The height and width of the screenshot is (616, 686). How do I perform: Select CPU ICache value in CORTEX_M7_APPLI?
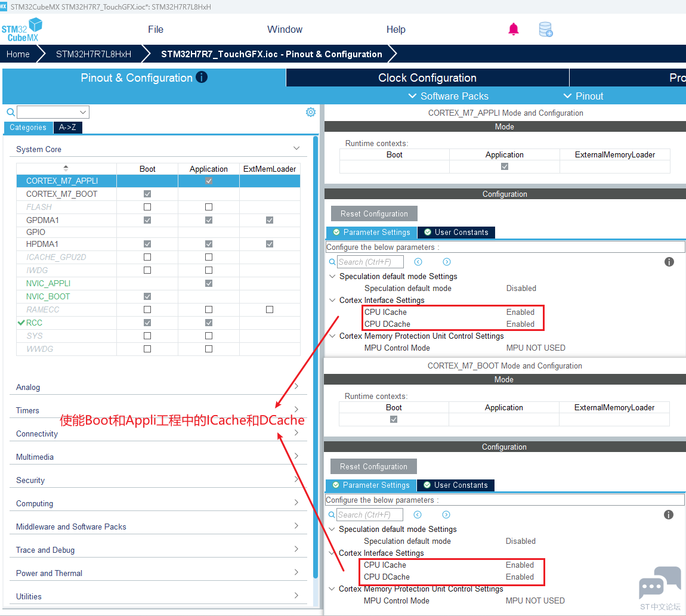[520, 312]
